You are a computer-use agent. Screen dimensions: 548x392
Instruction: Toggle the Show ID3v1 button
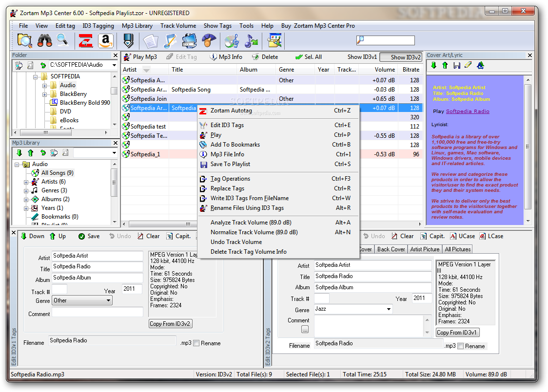[x=362, y=57]
